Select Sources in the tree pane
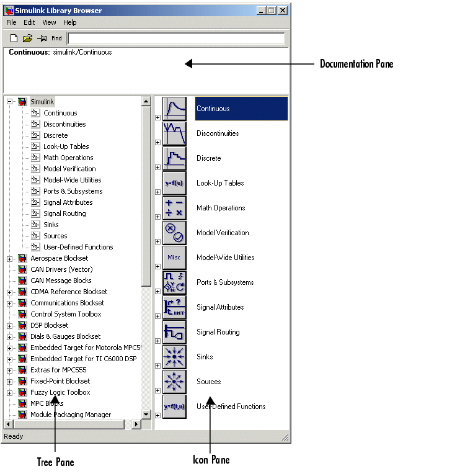This screenshot has width=465, height=476. [55, 236]
